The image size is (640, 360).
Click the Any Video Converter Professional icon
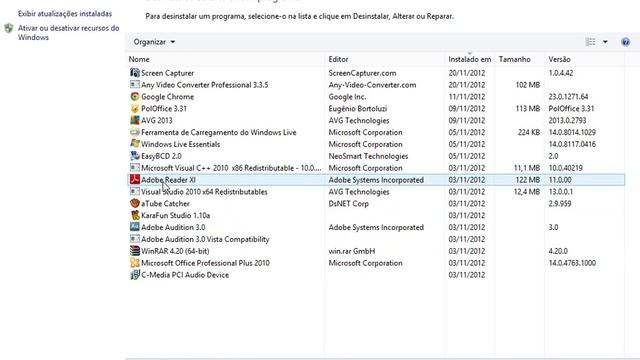135,84
